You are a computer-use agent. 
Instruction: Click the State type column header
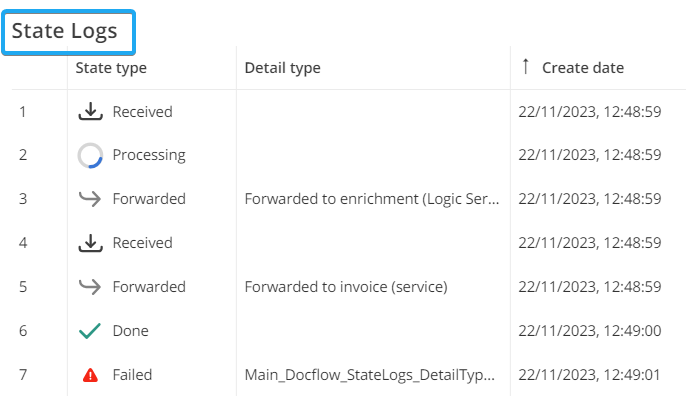[x=111, y=68]
